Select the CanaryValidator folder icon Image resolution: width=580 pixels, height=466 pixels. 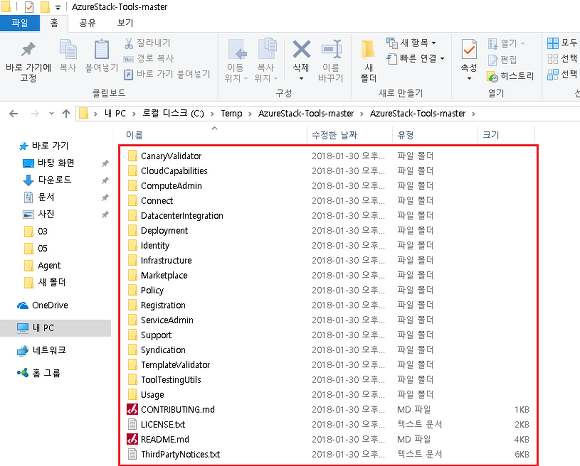132,155
